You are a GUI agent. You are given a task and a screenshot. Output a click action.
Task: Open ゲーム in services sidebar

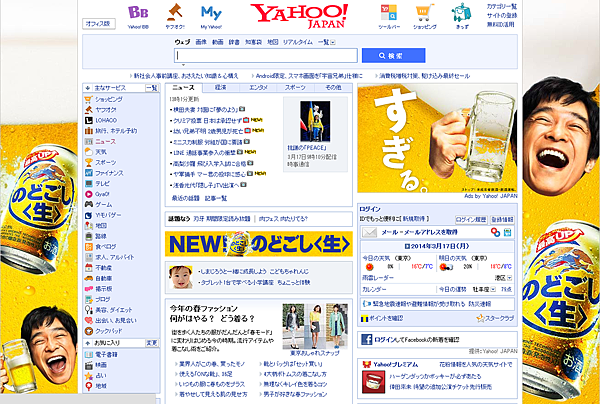click(103, 205)
